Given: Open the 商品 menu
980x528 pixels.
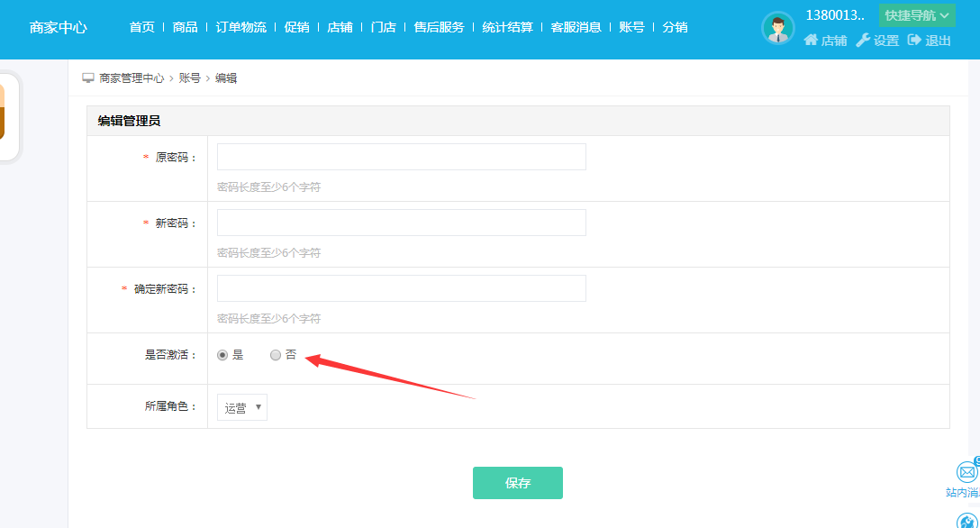Looking at the screenshot, I should [x=186, y=27].
